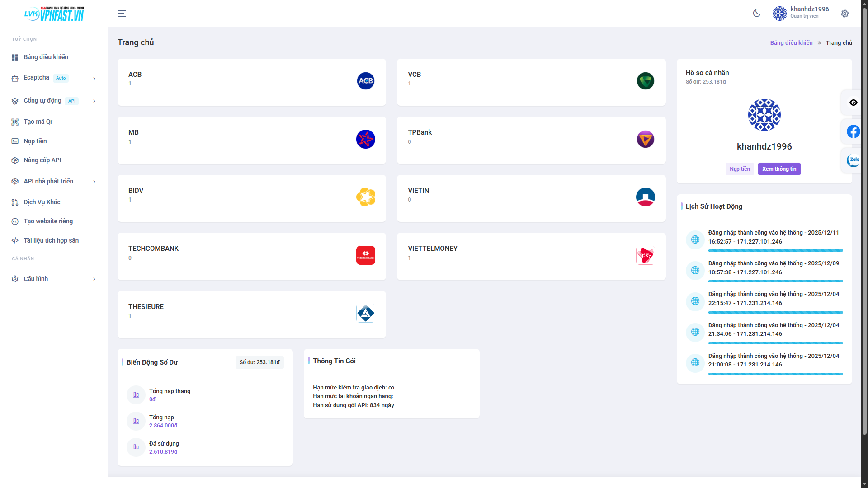Screen dimensions: 868x488
Task: Open the Tạo website riêng tool
Action: (48, 221)
